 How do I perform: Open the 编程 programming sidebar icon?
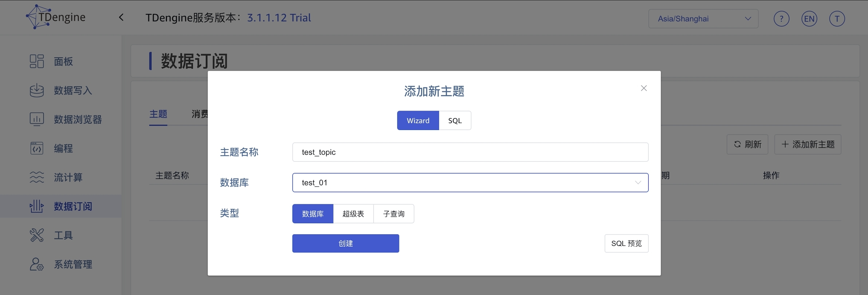[37, 148]
